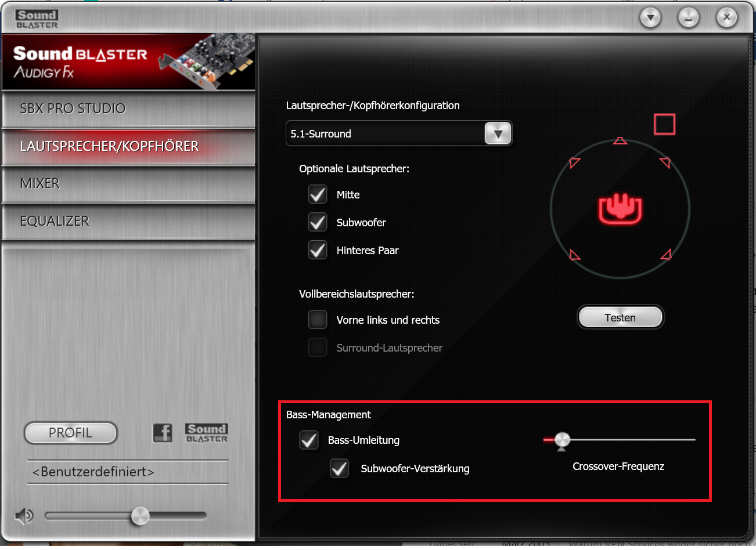Click the master volume slider knob
Image resolution: width=756 pixels, height=550 pixels.
(x=140, y=515)
